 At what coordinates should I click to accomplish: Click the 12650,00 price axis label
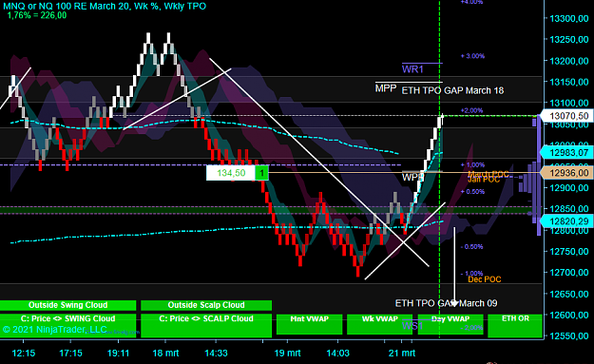[x=569, y=294]
